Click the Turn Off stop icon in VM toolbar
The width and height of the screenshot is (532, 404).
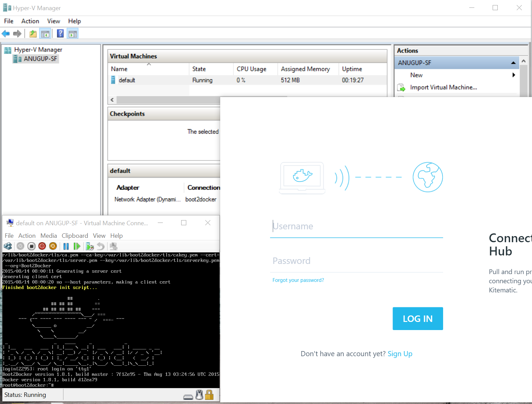point(31,246)
